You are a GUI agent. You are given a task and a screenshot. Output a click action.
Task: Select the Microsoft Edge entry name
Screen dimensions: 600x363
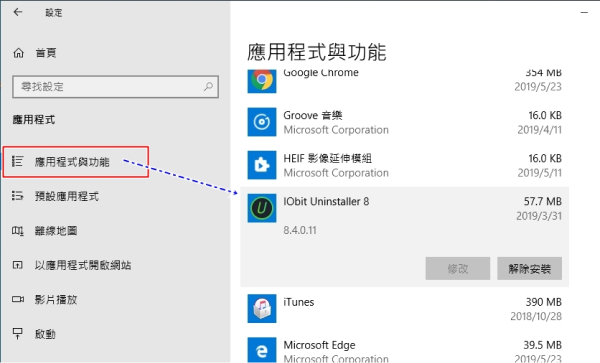pos(319,345)
